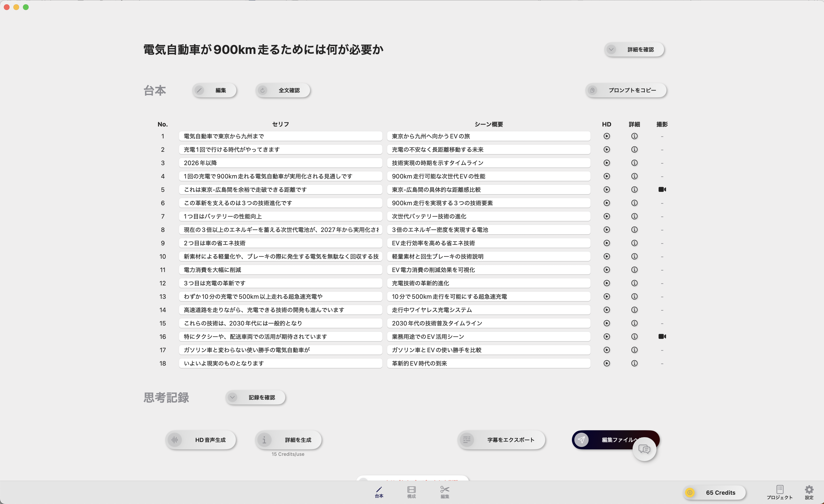Click プロンプトをコピー button
Screen dimensions: 824x504
click(626, 90)
